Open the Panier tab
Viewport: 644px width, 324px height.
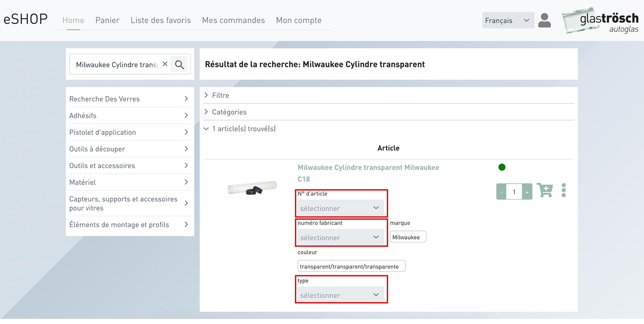(107, 20)
